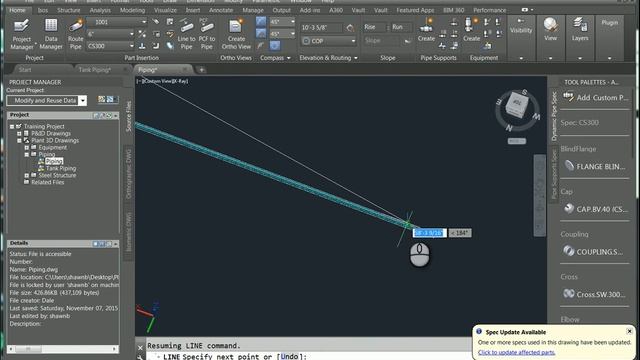Select the Cross SW 300 palette item
The height and width of the screenshot is (360, 640).
point(594,294)
